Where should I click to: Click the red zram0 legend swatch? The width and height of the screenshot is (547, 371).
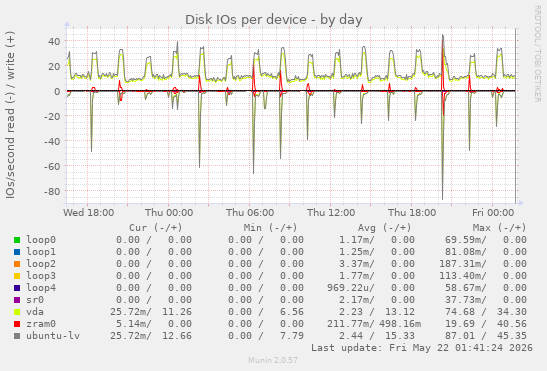17,324
